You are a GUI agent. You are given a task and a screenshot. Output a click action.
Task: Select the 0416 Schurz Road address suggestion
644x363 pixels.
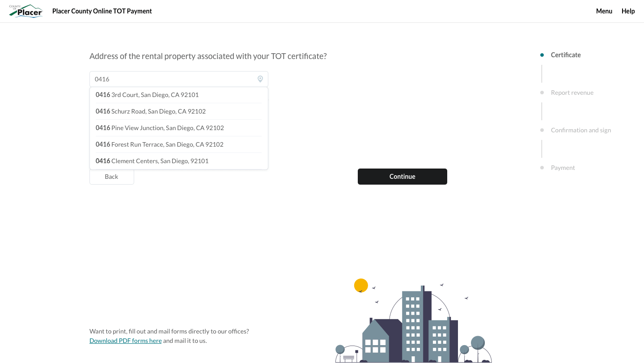click(x=150, y=111)
